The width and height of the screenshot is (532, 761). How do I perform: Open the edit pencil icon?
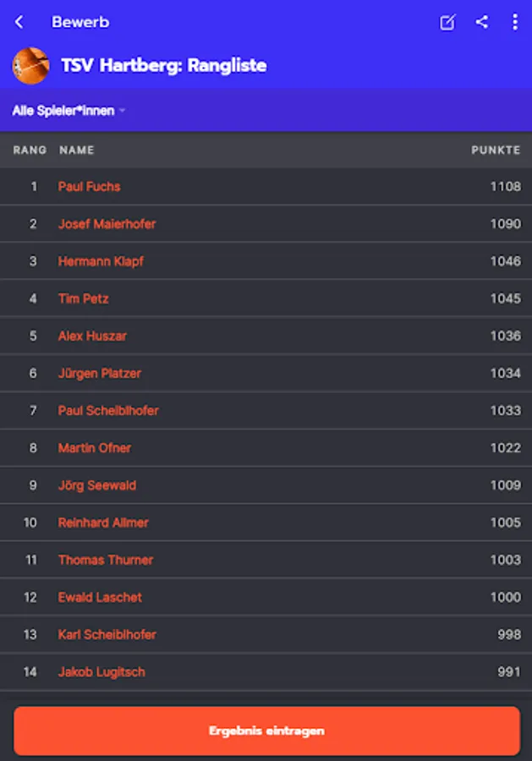point(447,23)
